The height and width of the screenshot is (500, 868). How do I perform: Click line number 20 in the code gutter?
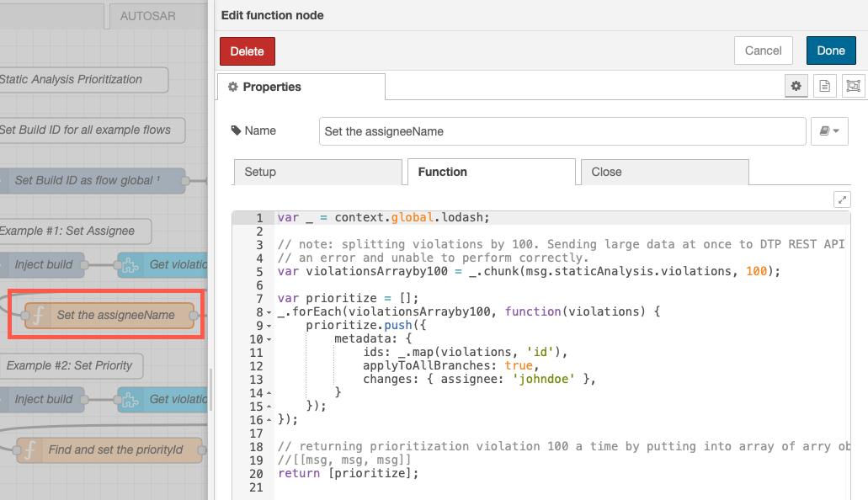tap(256, 474)
